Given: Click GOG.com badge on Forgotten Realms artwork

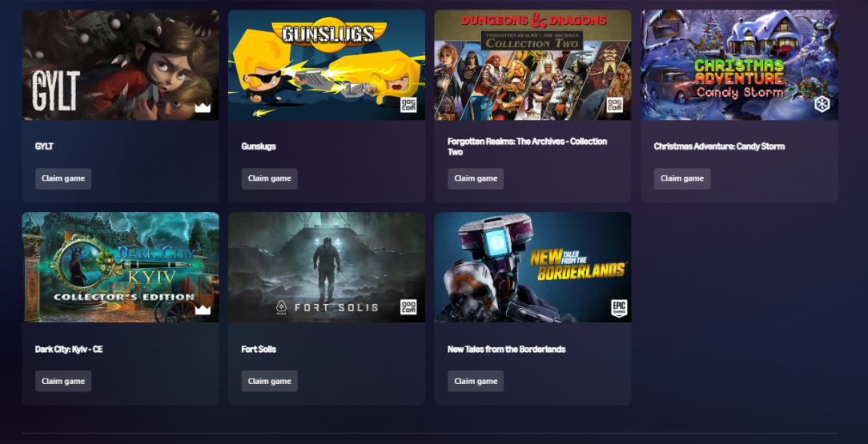Looking at the screenshot, I should pos(615,105).
